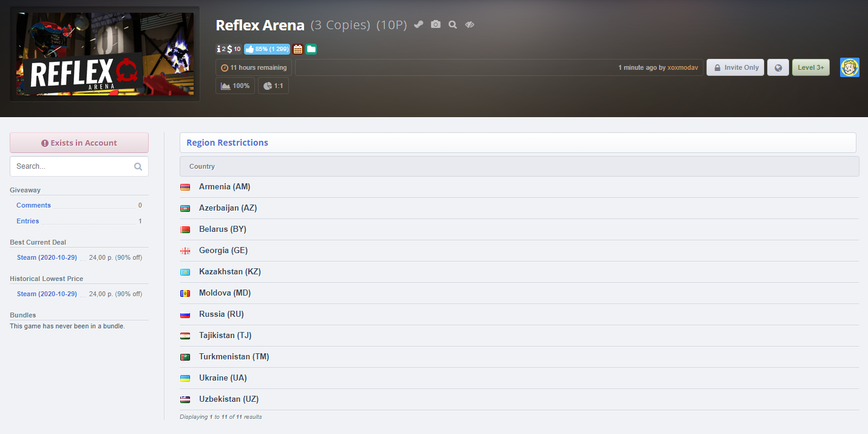Open Steam link under Best Current Deal

[x=47, y=257]
